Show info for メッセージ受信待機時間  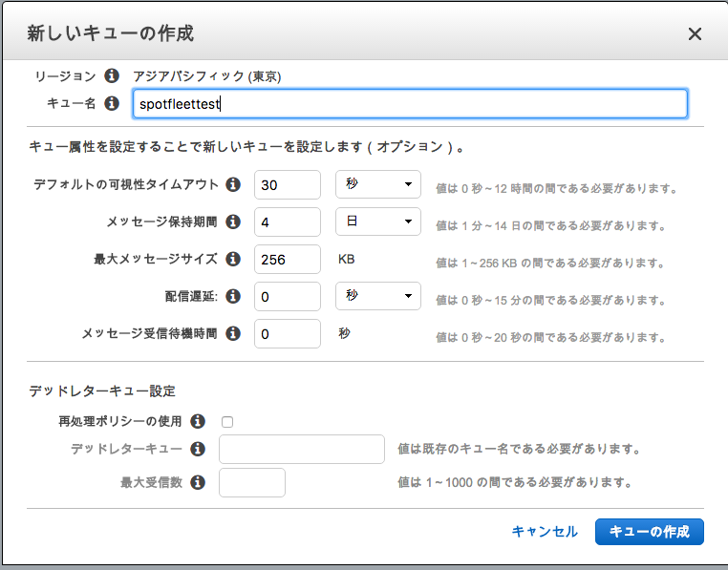click(233, 333)
